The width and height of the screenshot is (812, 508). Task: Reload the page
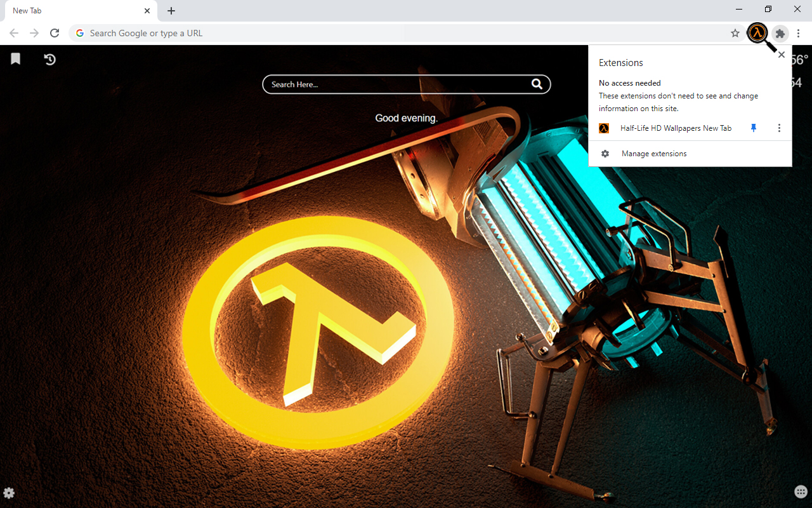(x=55, y=33)
